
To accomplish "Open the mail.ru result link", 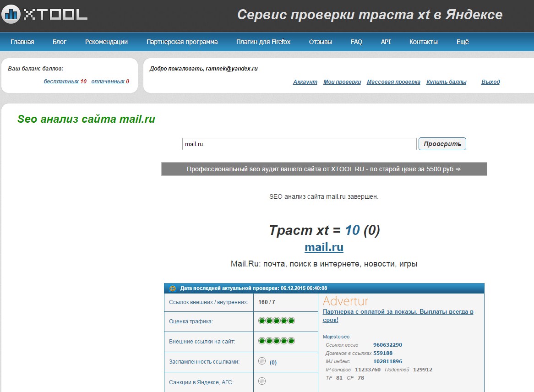I will [324, 247].
